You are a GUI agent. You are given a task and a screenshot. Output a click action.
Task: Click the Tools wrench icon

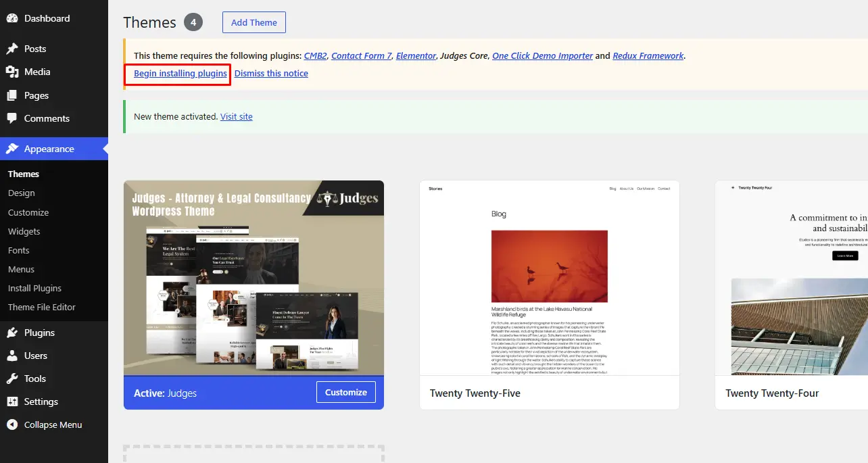(x=12, y=379)
